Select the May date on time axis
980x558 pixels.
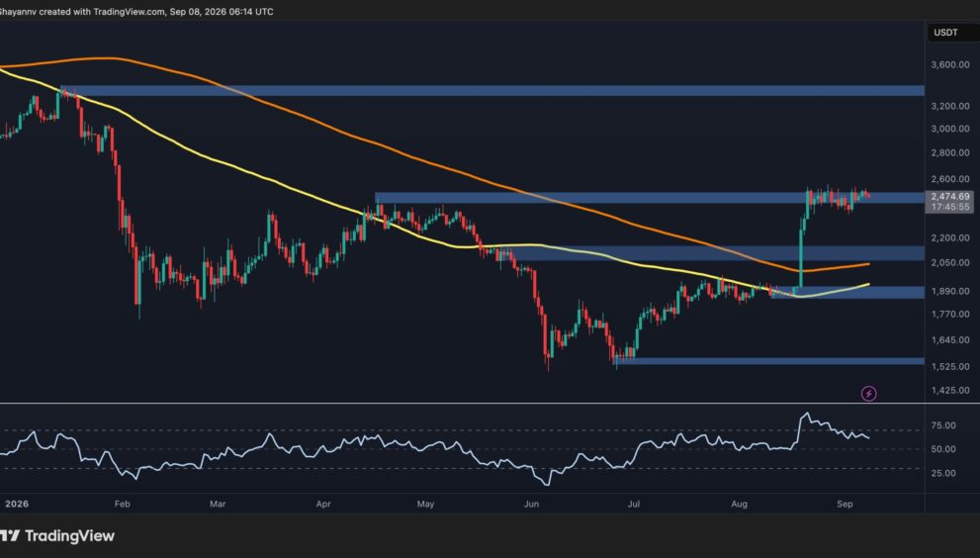pyautogui.click(x=425, y=504)
